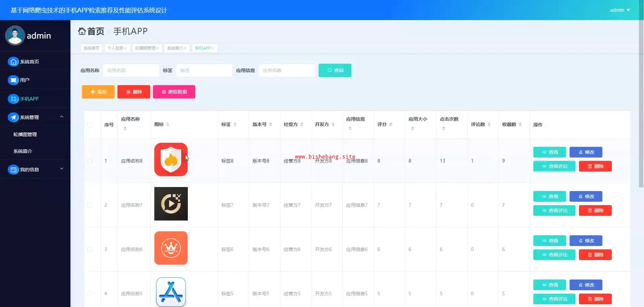
Task: Click 查看 for 应用名称7
Action: [550, 196]
